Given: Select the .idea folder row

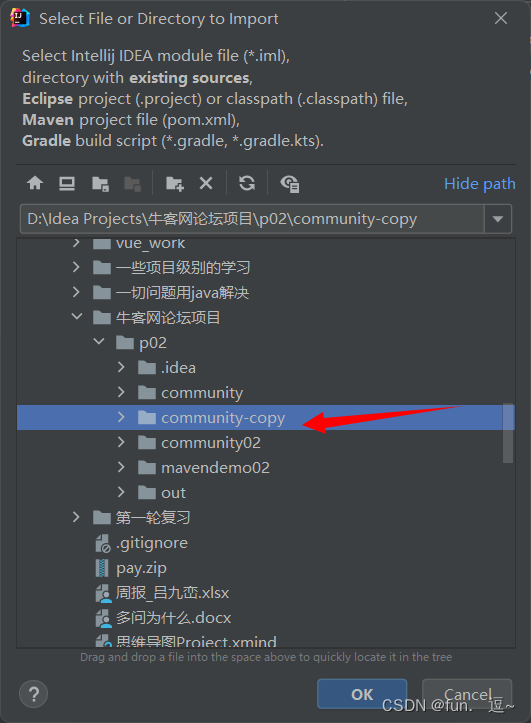Looking at the screenshot, I should [266, 367].
